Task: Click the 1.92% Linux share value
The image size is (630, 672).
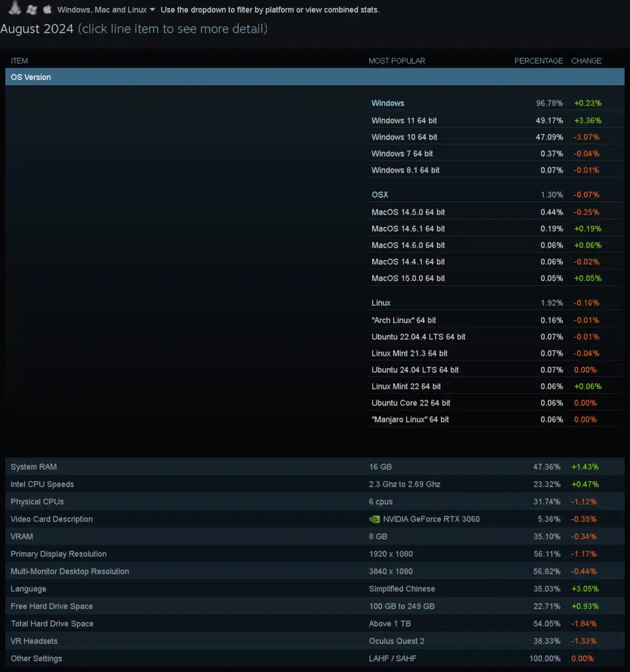Action: [551, 303]
